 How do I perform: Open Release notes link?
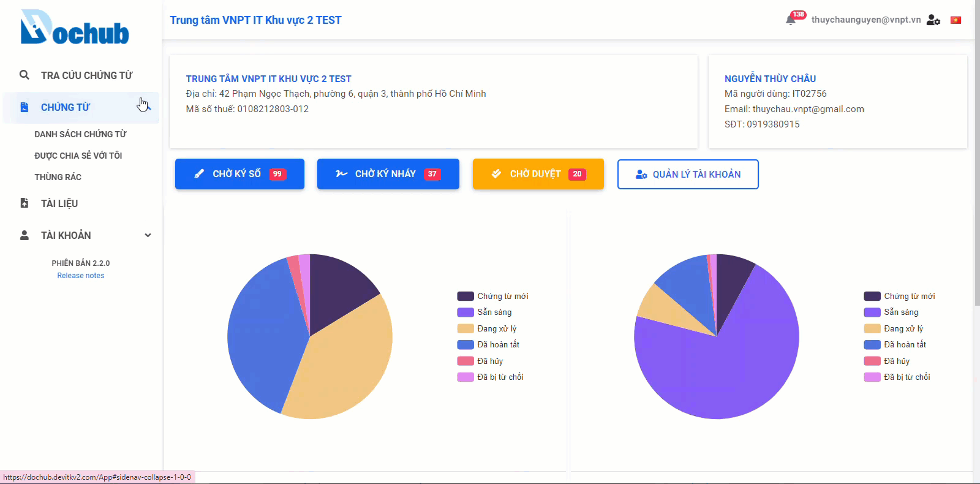pos(81,276)
